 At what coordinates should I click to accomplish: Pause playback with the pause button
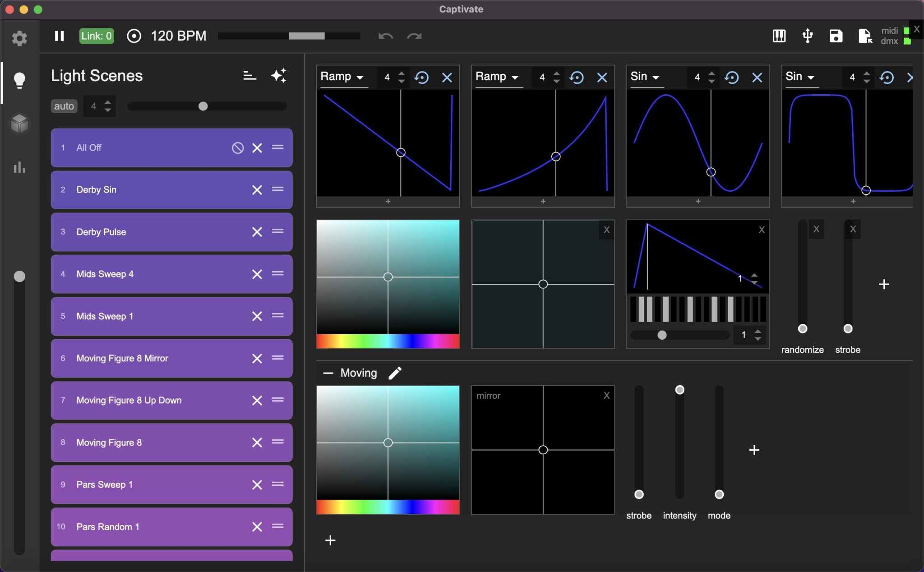[x=59, y=36]
